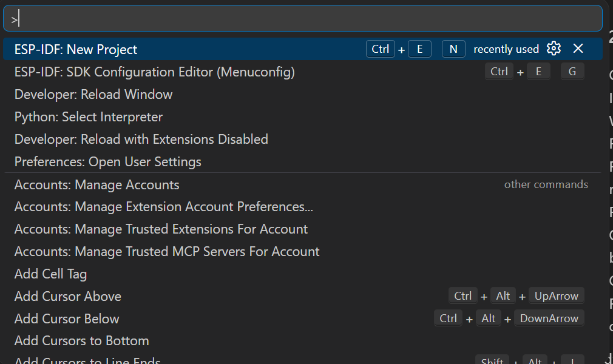Click the gear icon to configure keybinding

point(554,49)
